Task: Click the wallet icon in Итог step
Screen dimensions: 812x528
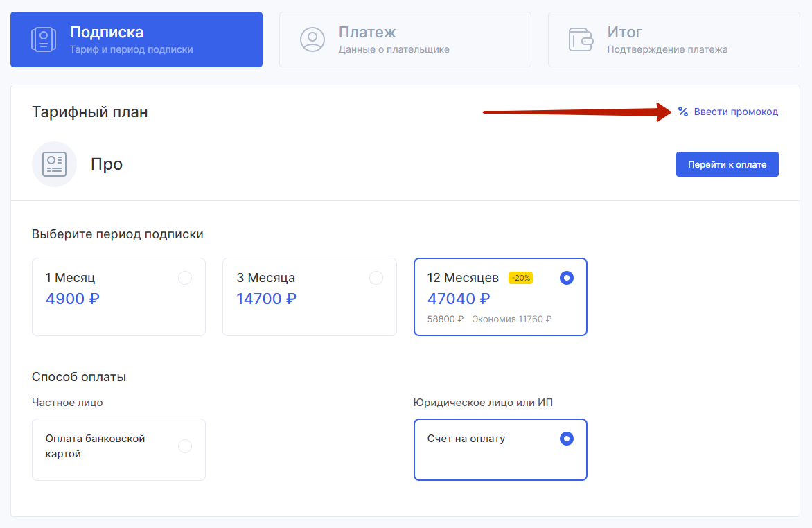Action: 581,40
